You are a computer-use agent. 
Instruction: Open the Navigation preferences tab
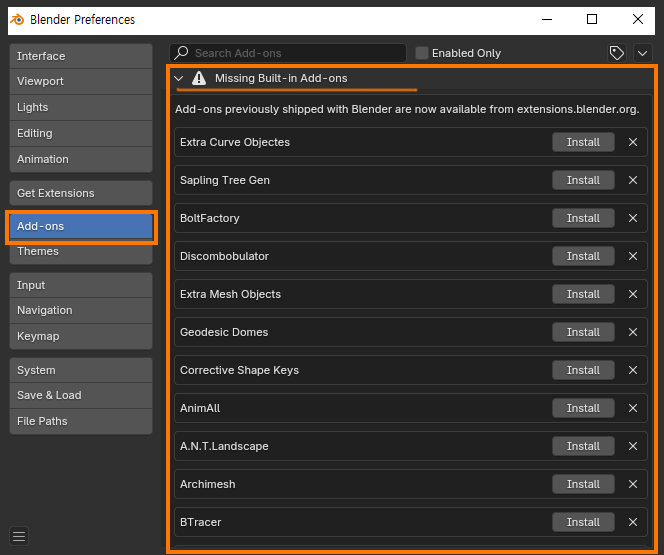pyautogui.click(x=81, y=310)
